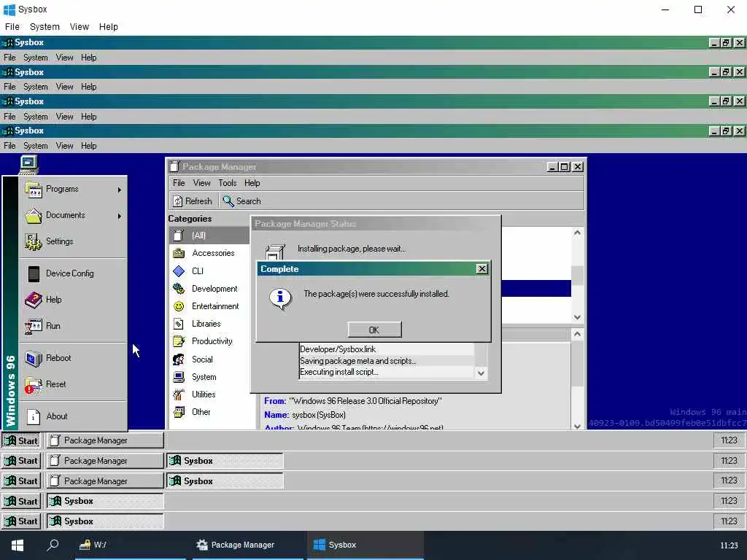The width and height of the screenshot is (747, 560).
Task: Open System menu of outermost Sysbox window
Action: (x=44, y=27)
